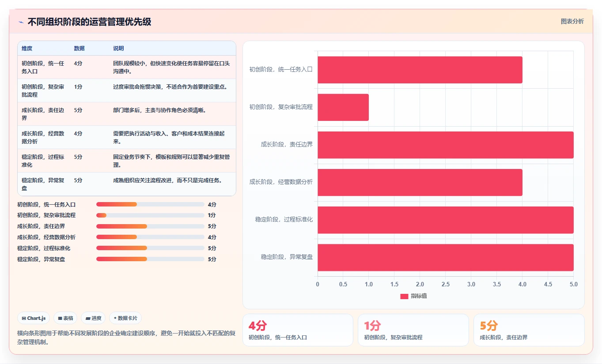Click description 固定业务节奏下，模板和规则…
This screenshot has height=364, width=602.
pos(172,161)
